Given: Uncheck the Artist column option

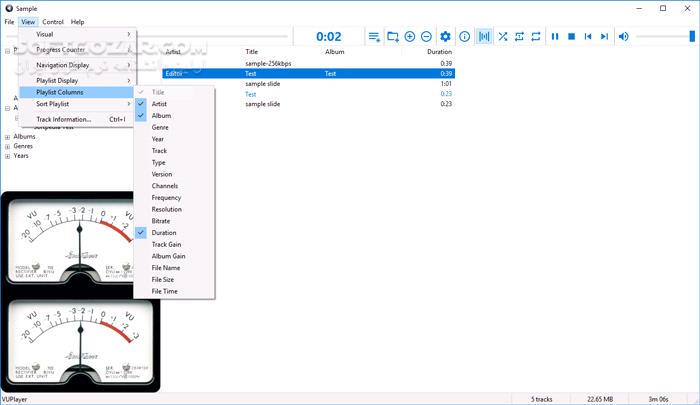Looking at the screenshot, I should tap(160, 104).
